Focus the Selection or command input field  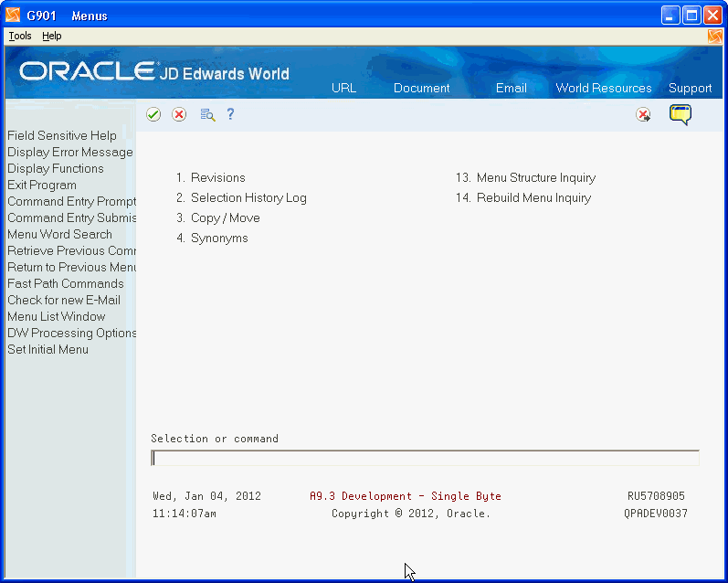425,458
